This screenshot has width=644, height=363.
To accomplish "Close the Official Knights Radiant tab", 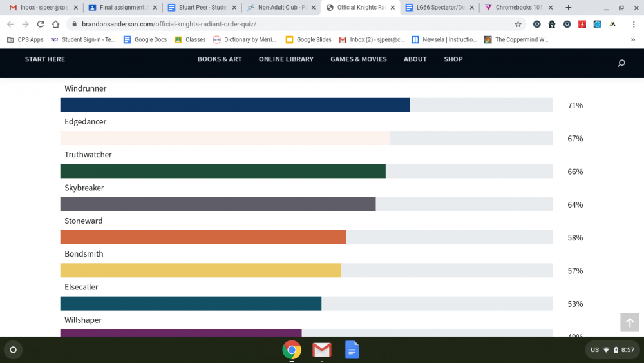I will [393, 7].
